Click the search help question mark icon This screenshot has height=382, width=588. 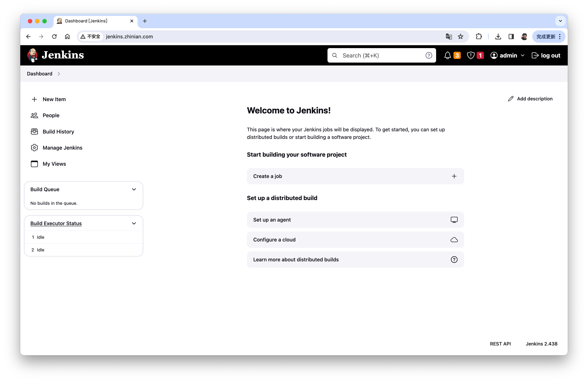pyautogui.click(x=429, y=56)
